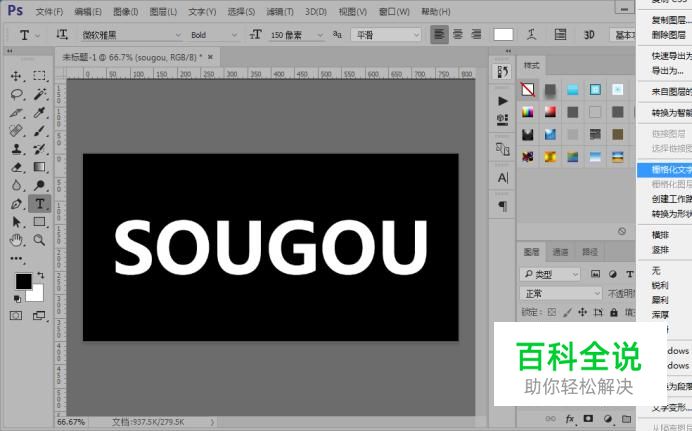Open the workspace switcher dropdown 基本

click(x=623, y=34)
